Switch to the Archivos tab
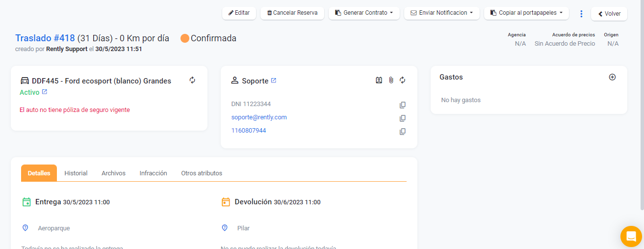The image size is (644, 249). 113,173
